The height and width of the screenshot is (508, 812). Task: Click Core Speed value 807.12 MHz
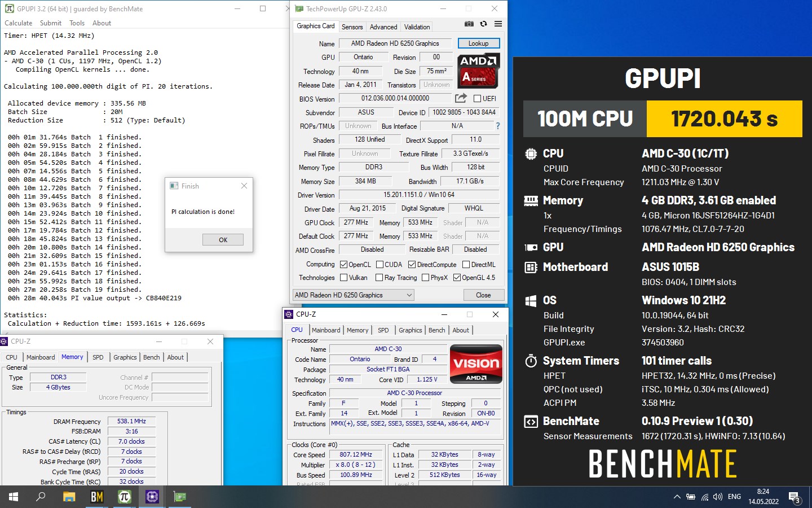(x=356, y=455)
